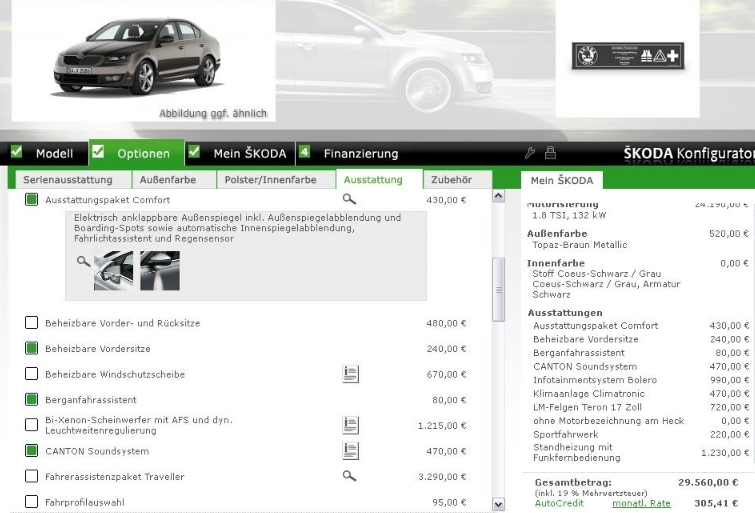755x513 pixels.
Task: Open magnifier for Fahrerassistenzpaket Traveller
Action: (x=349, y=476)
